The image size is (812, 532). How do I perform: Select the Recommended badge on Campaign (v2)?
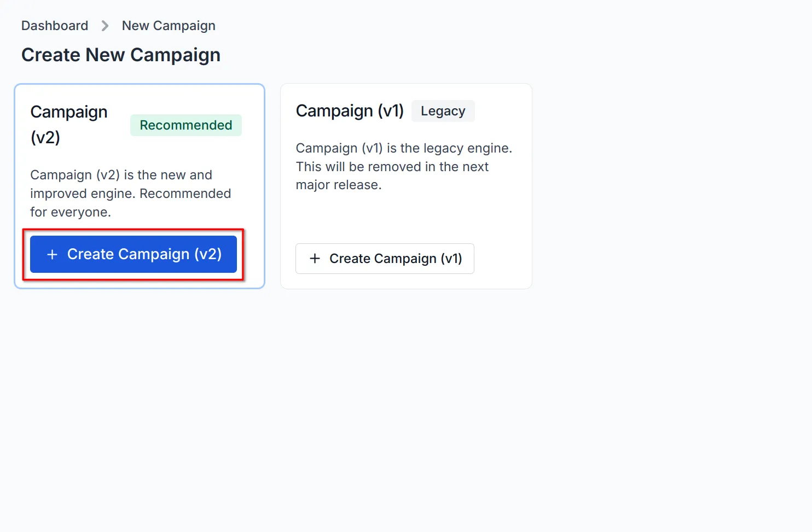coord(185,125)
